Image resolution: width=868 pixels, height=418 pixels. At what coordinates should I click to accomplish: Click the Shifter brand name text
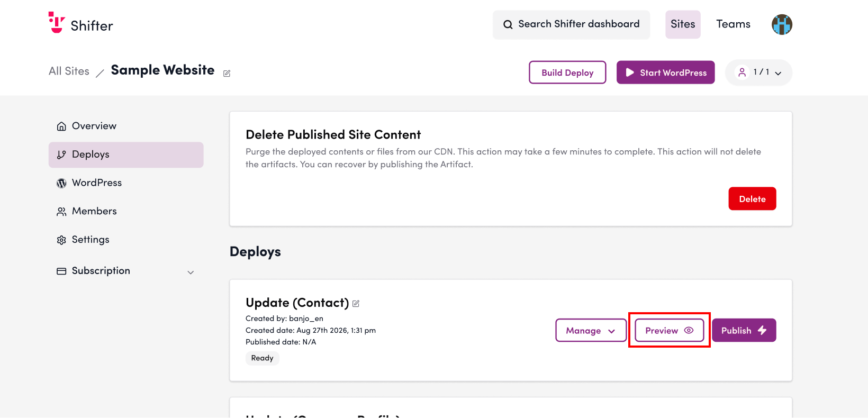92,26
